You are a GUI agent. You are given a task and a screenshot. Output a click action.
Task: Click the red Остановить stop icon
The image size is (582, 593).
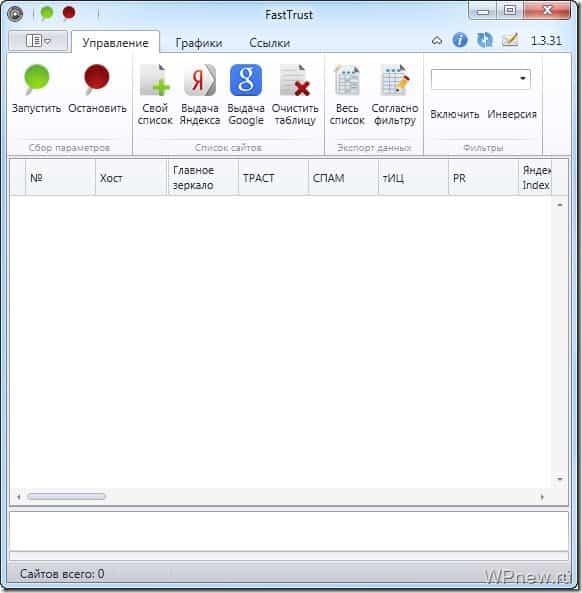coord(96,80)
